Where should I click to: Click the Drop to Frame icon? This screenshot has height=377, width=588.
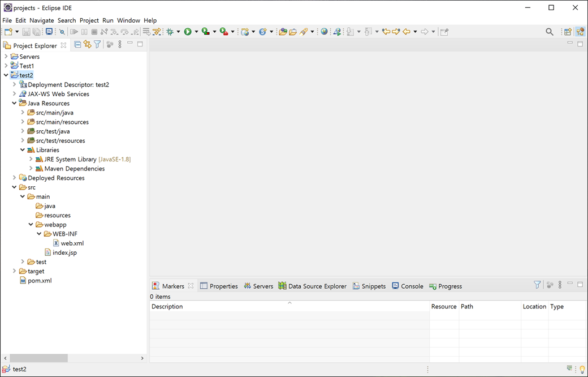[146, 32]
